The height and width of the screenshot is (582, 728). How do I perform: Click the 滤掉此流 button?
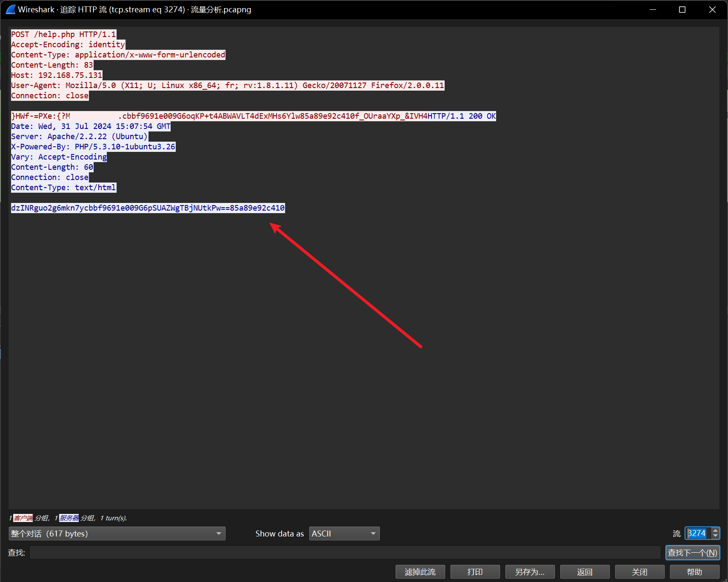click(420, 572)
